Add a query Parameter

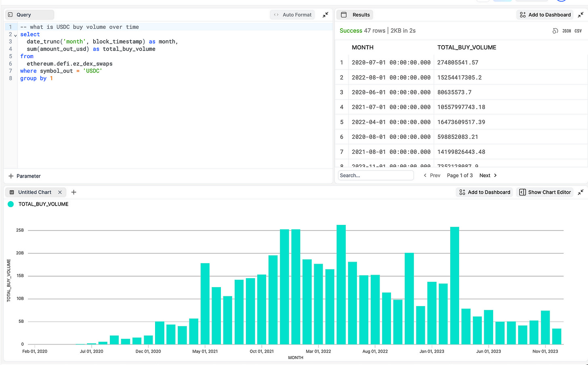(x=25, y=176)
